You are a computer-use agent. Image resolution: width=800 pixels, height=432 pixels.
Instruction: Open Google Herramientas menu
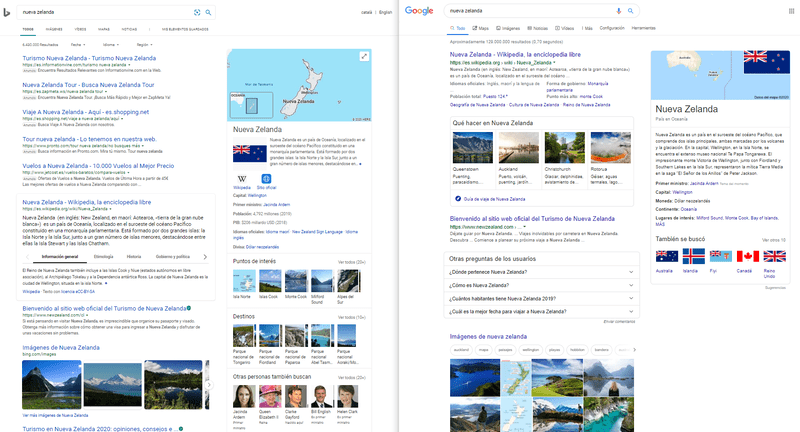tap(643, 29)
